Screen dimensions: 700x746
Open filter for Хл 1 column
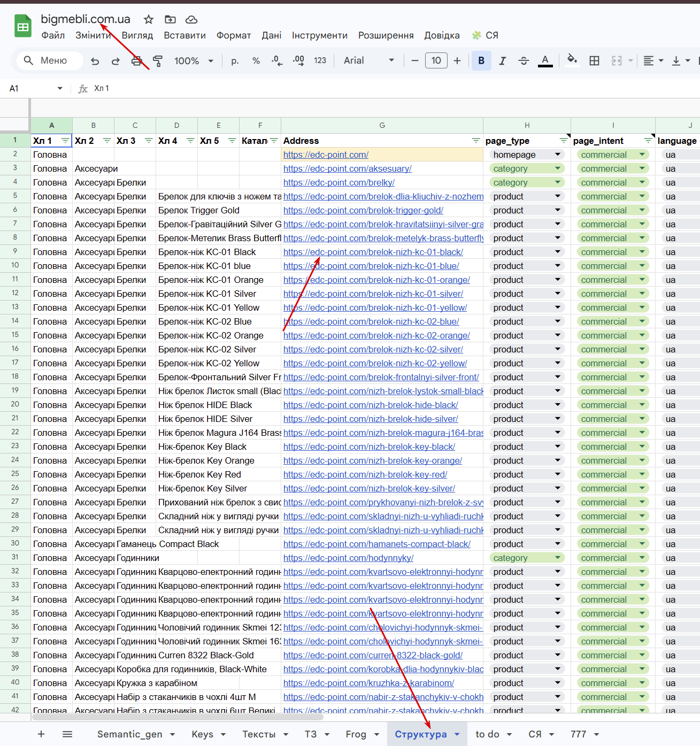pos(65,141)
